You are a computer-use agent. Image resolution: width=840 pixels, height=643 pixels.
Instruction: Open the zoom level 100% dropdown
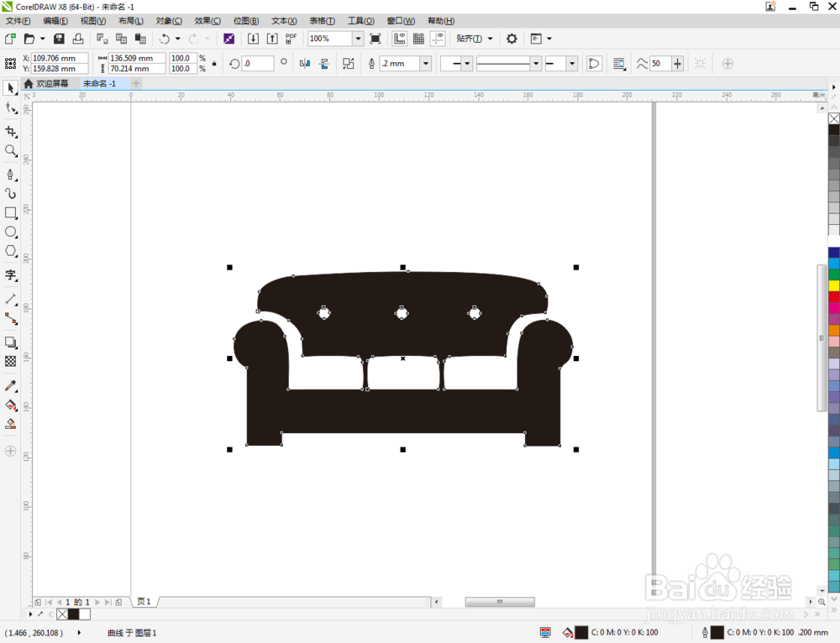pyautogui.click(x=358, y=39)
